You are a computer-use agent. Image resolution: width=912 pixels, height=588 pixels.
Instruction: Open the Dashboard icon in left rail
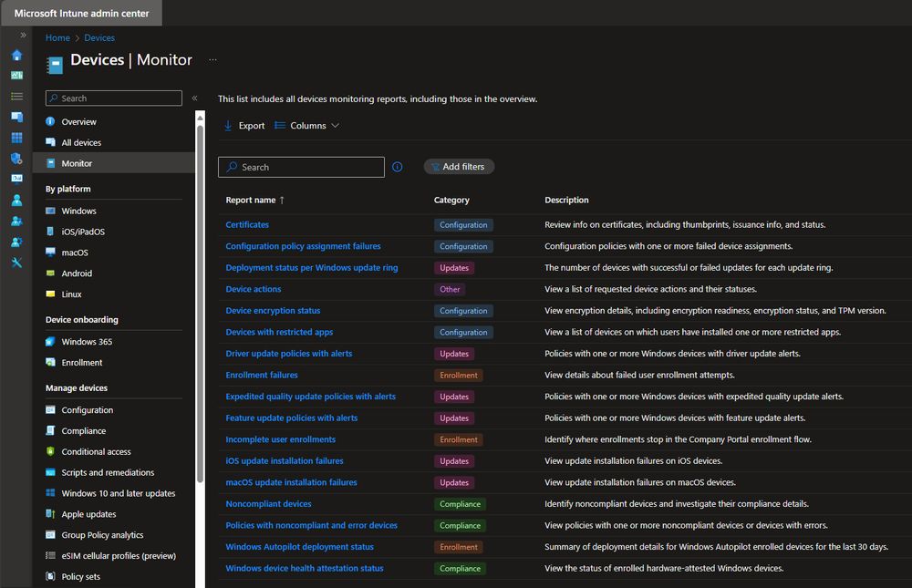pos(16,75)
